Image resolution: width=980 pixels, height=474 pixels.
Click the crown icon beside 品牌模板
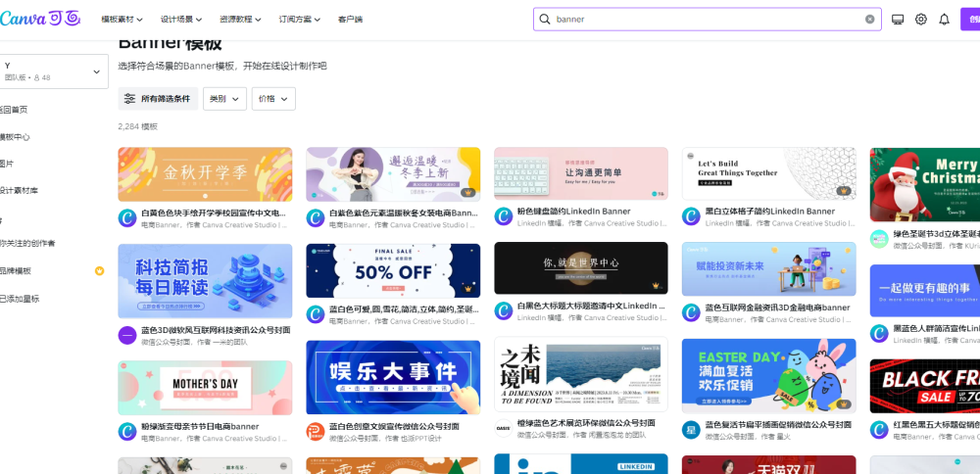click(99, 271)
